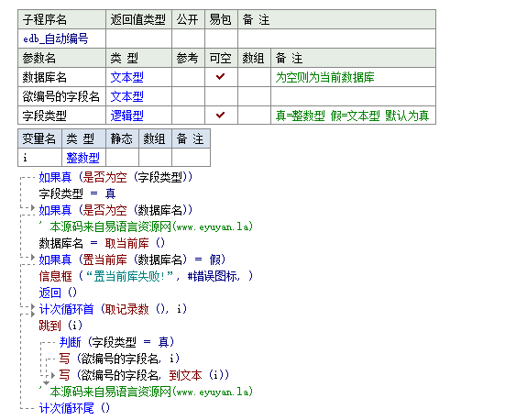Click code line 跳到 (i)
This screenshot has width=527, height=420.
60,326
